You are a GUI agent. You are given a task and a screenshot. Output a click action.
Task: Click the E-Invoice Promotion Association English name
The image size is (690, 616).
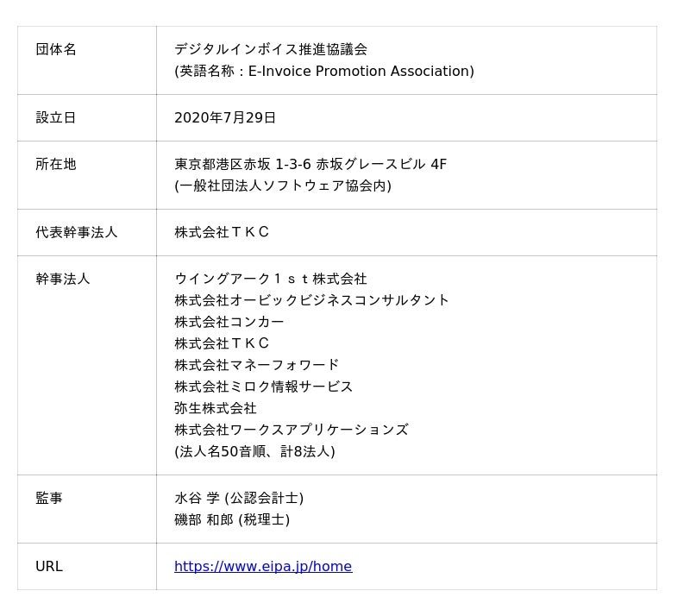[x=361, y=72]
